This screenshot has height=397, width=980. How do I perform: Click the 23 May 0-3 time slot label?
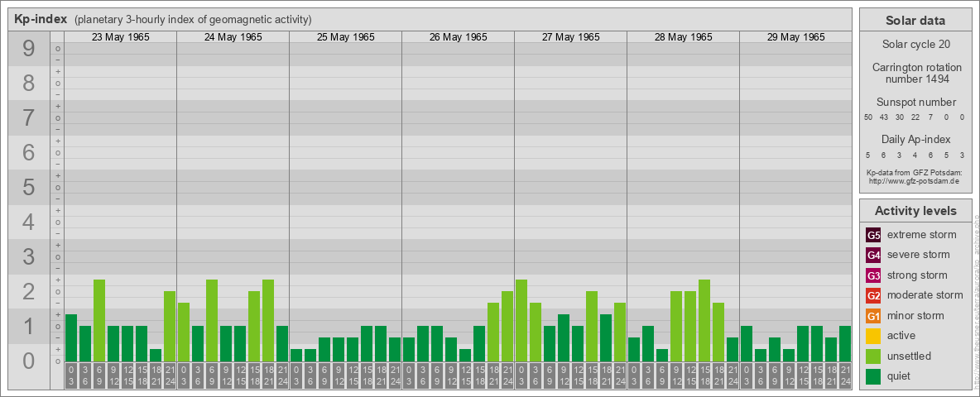pos(71,376)
